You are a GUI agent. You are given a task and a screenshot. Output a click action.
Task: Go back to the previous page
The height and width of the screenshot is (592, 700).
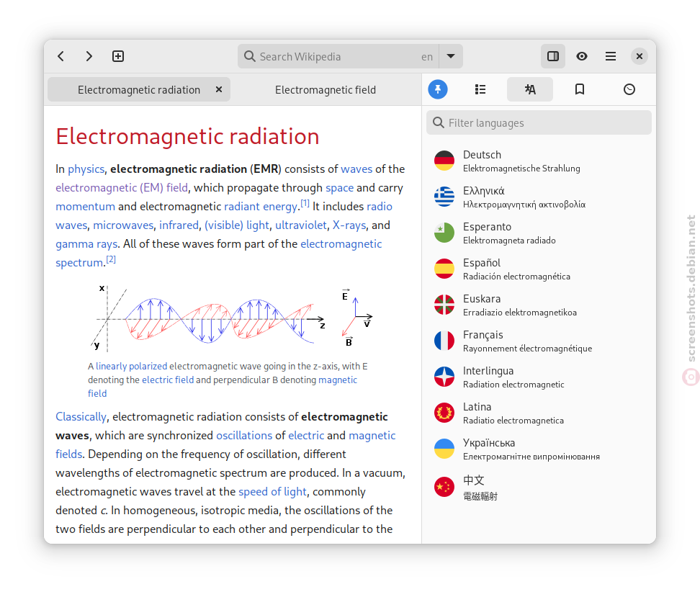click(x=61, y=56)
